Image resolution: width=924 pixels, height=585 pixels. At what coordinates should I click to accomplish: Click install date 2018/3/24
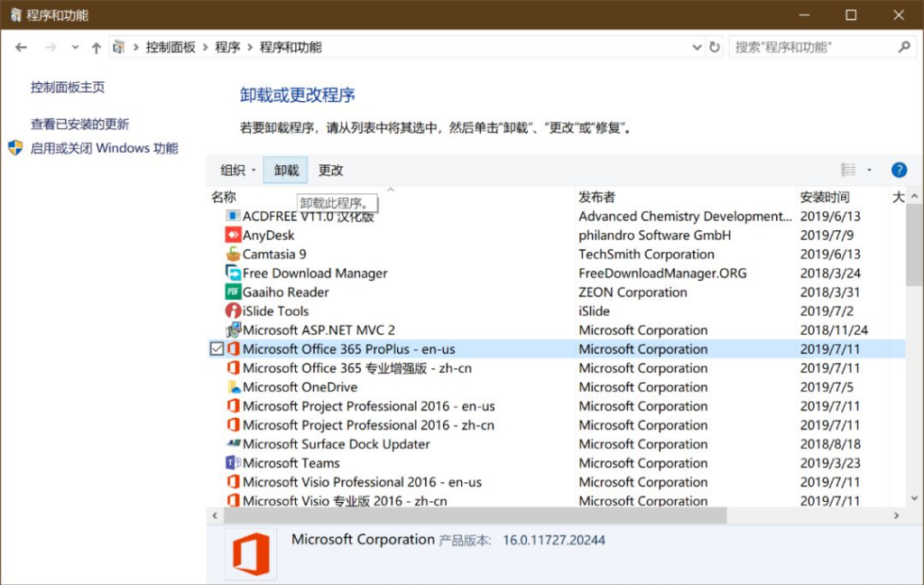(x=830, y=273)
